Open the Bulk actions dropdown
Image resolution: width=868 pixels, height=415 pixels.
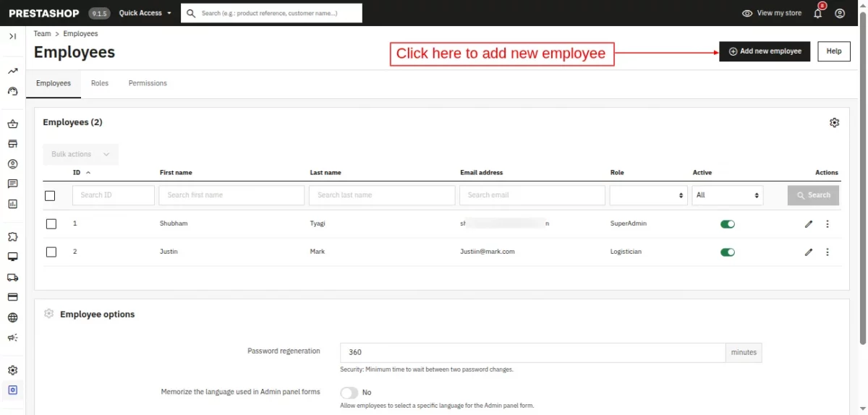[x=80, y=154]
